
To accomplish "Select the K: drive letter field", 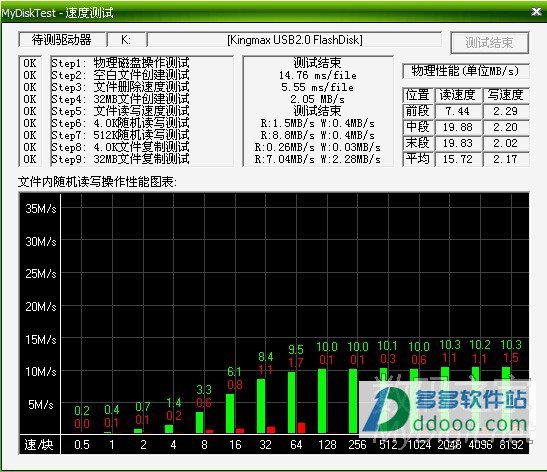I will coord(127,40).
